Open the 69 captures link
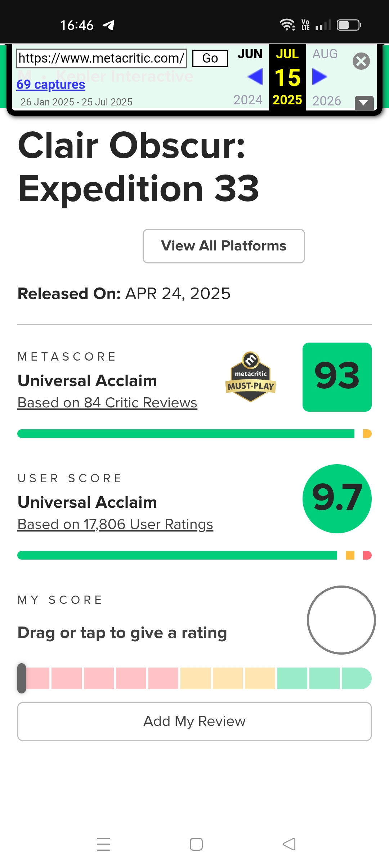 [51, 85]
